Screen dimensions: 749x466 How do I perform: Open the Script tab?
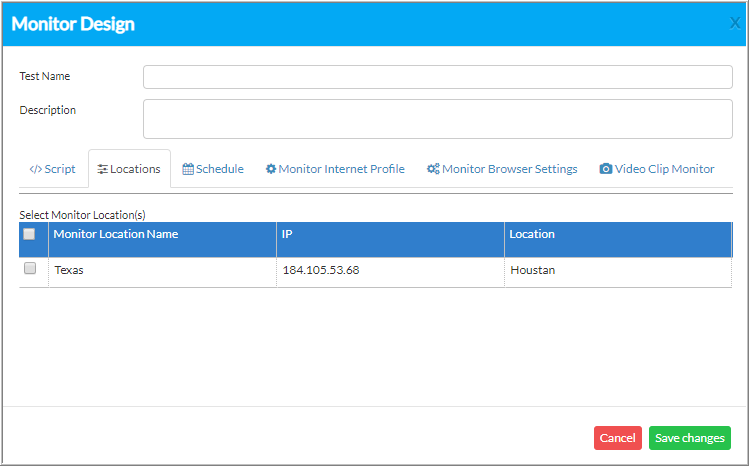tap(53, 169)
